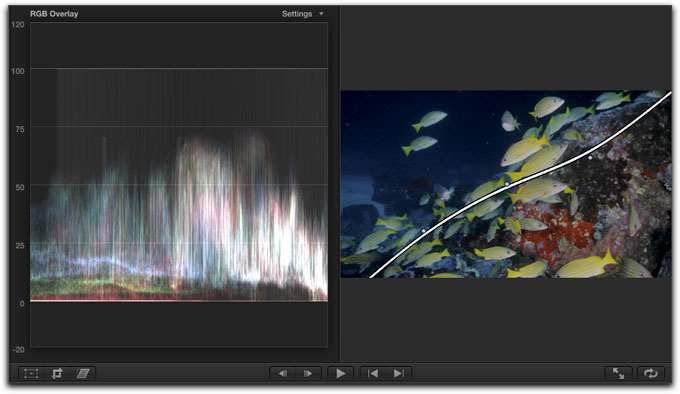Step to the previous frame
Image resolution: width=680 pixels, height=394 pixels.
[282, 373]
